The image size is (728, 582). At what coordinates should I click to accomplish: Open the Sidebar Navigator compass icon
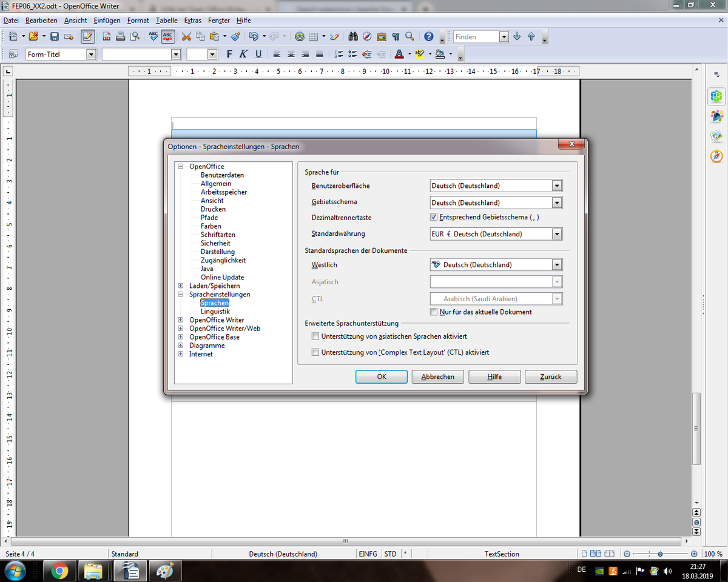(716, 156)
